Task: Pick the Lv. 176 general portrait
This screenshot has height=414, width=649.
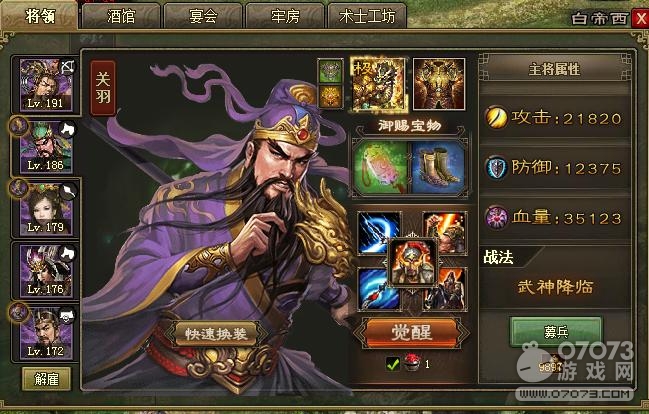Action: [46, 271]
